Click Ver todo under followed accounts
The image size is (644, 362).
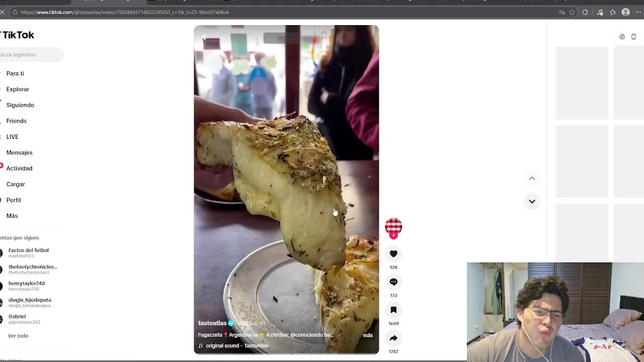tap(18, 336)
